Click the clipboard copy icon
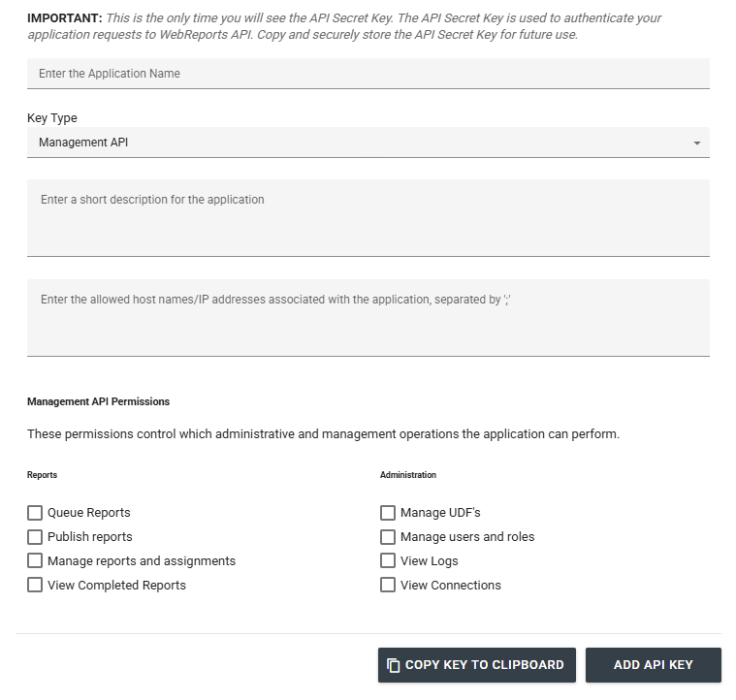This screenshot has height=700, width=736. point(393,665)
